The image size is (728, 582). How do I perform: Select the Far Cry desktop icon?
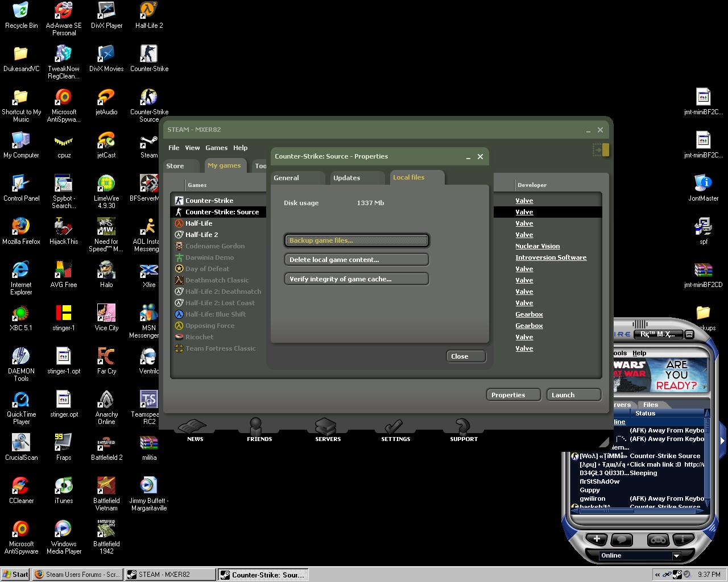[x=106, y=360]
